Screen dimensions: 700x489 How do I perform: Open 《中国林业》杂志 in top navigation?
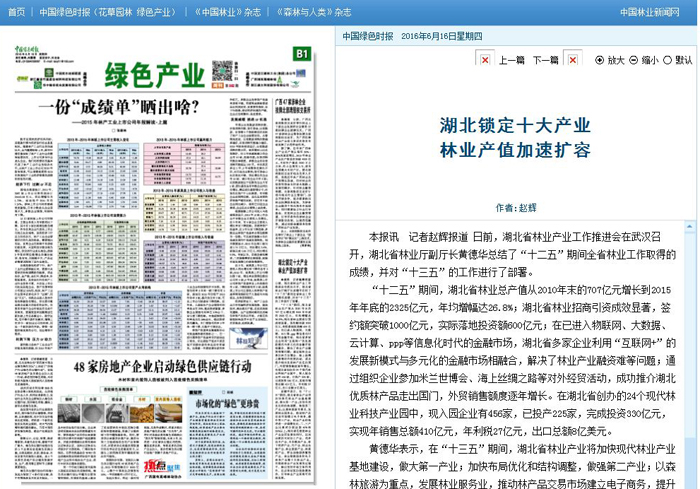[216, 12]
